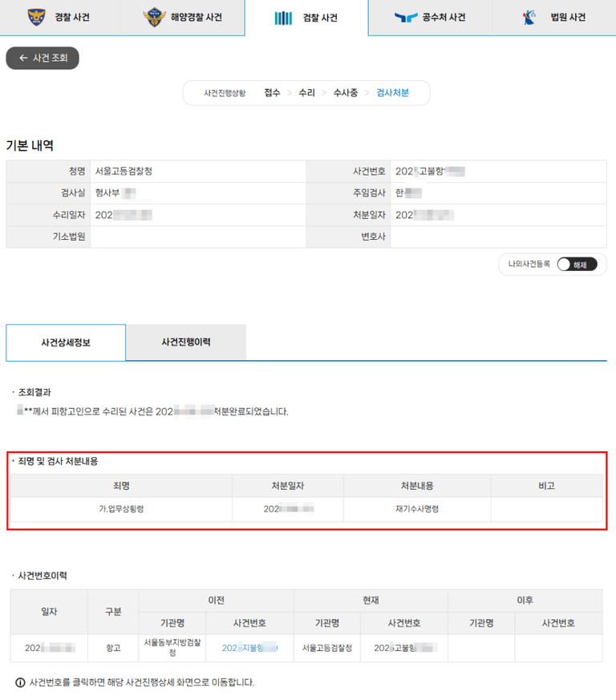Toggle the 나의사건등록 switch

577,265
